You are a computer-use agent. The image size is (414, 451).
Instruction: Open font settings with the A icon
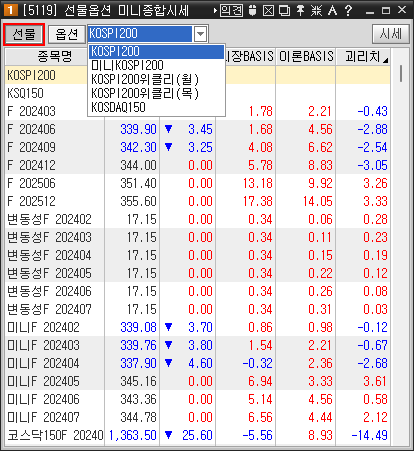point(332,11)
